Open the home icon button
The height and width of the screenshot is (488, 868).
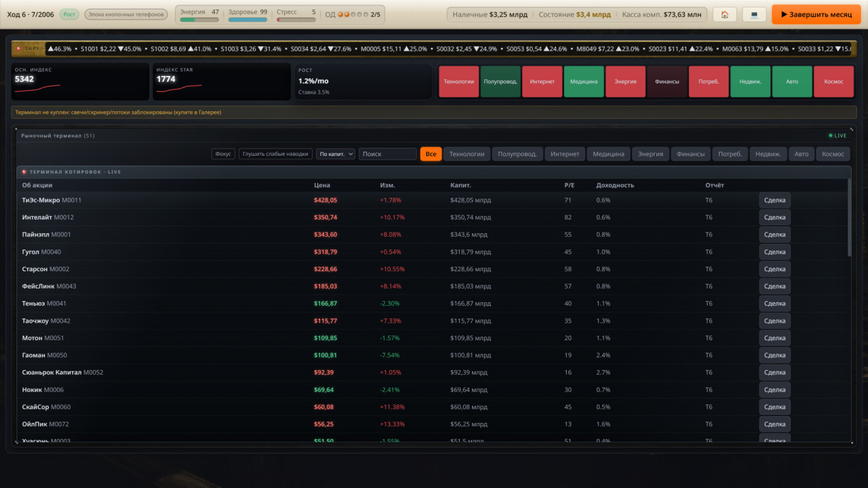click(x=725, y=14)
